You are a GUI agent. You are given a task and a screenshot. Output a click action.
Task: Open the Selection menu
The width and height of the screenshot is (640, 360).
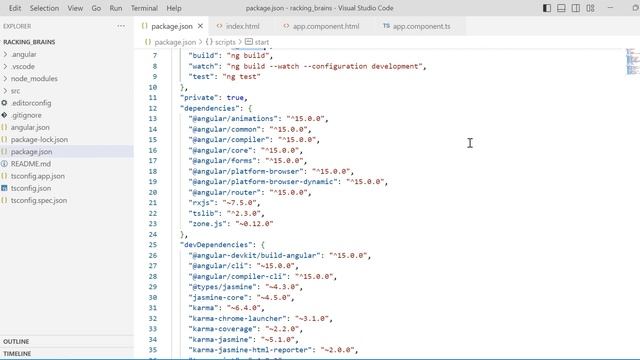[x=44, y=8]
